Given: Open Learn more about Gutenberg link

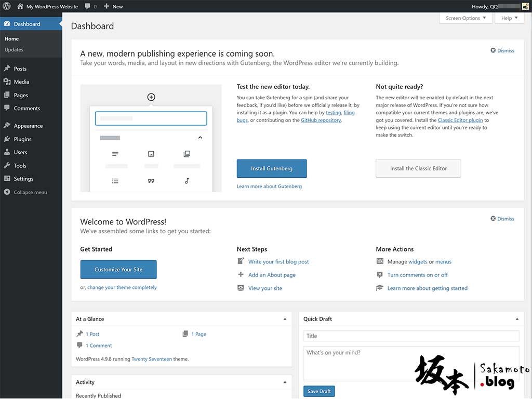Looking at the screenshot, I should pos(269,187).
